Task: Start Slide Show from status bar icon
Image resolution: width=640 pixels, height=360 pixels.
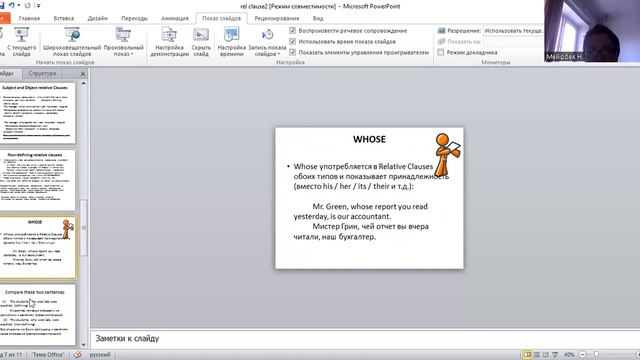Action: click(x=555, y=355)
